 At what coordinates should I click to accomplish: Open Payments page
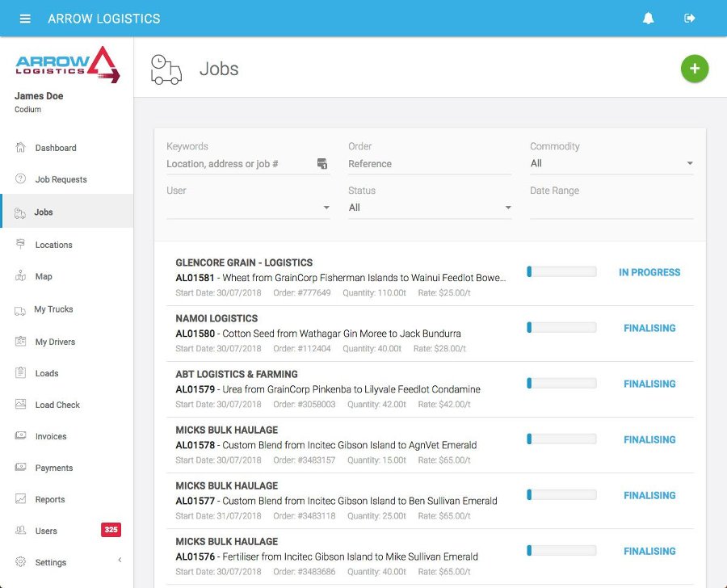(54, 468)
